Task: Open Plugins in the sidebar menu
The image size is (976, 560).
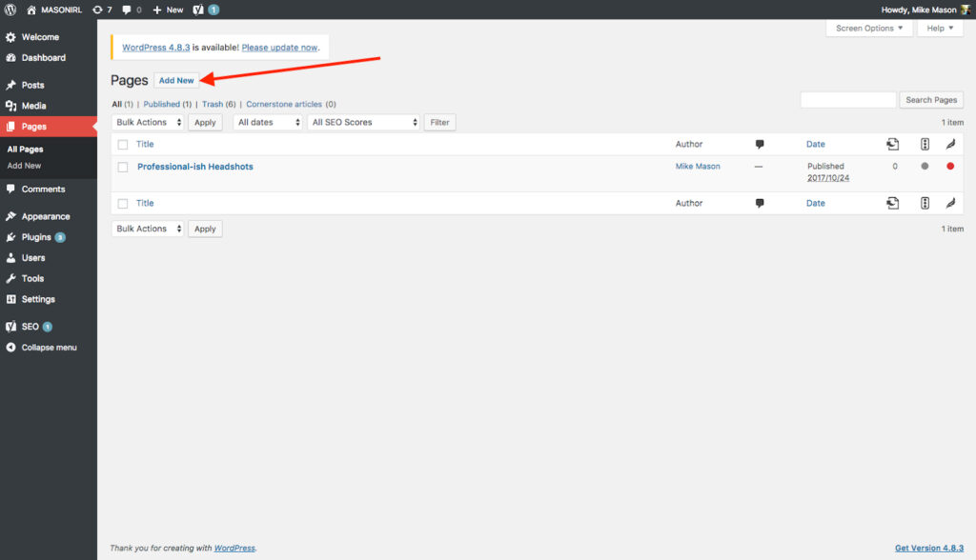Action: pyautogui.click(x=37, y=237)
